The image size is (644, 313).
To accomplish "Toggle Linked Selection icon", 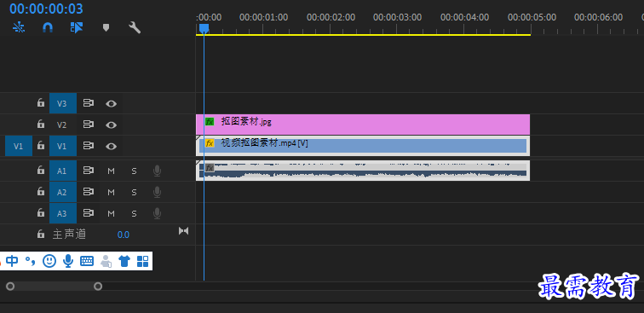I will point(77,27).
